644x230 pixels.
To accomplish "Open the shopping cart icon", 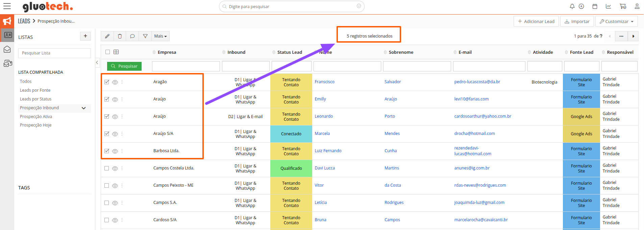I will pyautogui.click(x=623, y=6).
